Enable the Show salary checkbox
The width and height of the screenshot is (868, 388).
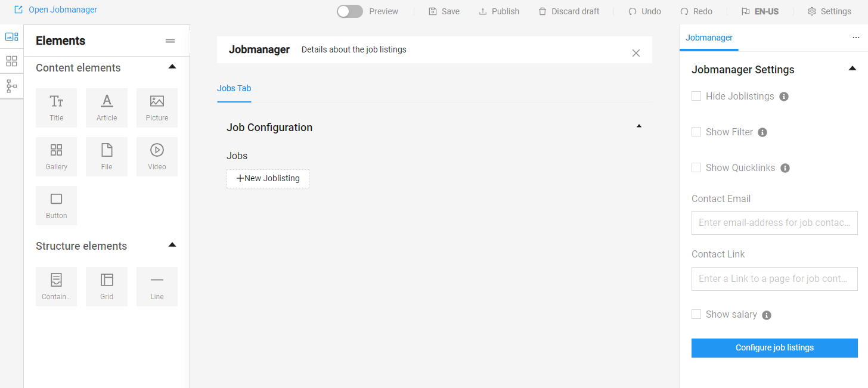coord(696,314)
